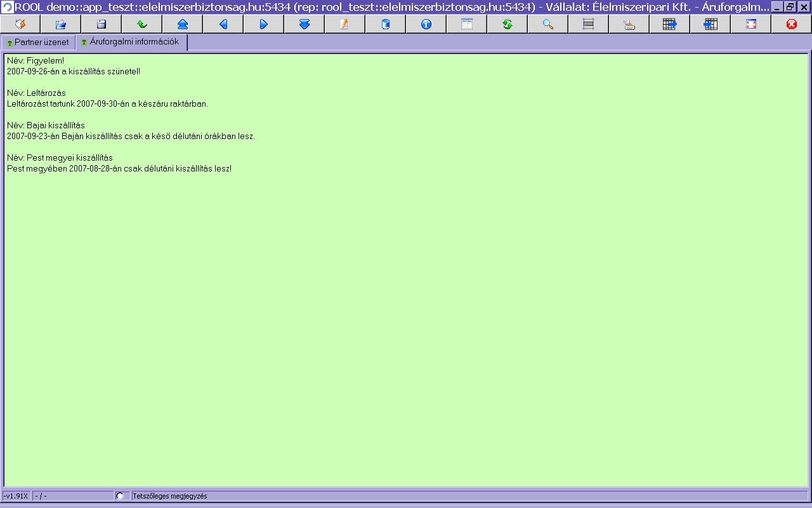Click the status bar radio indicator

tap(120, 496)
